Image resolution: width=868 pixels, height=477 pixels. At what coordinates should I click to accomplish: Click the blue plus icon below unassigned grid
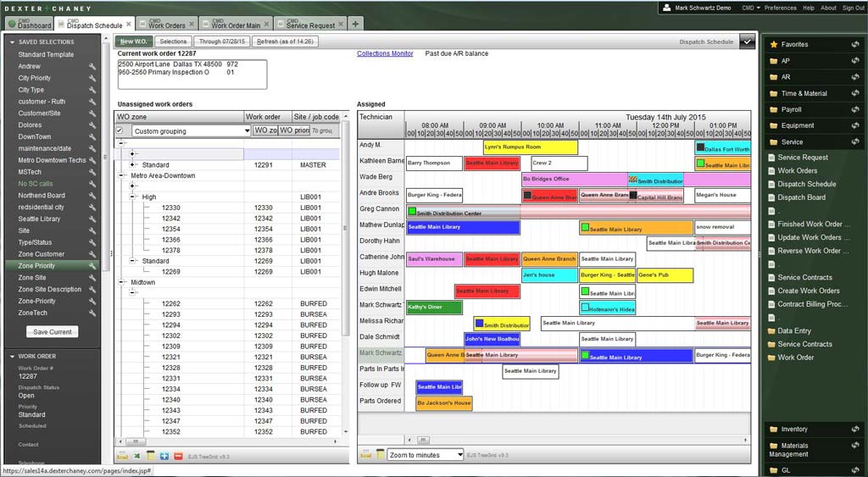click(164, 456)
